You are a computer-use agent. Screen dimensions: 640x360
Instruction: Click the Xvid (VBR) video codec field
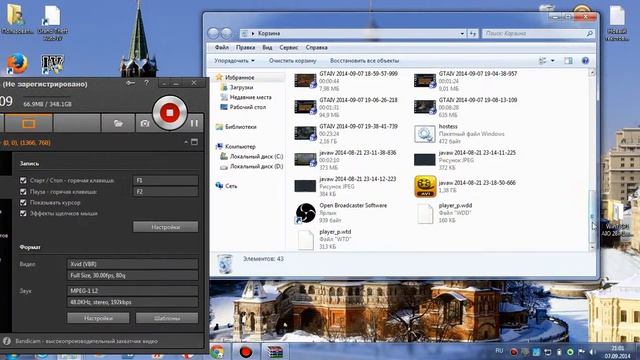pos(132,264)
